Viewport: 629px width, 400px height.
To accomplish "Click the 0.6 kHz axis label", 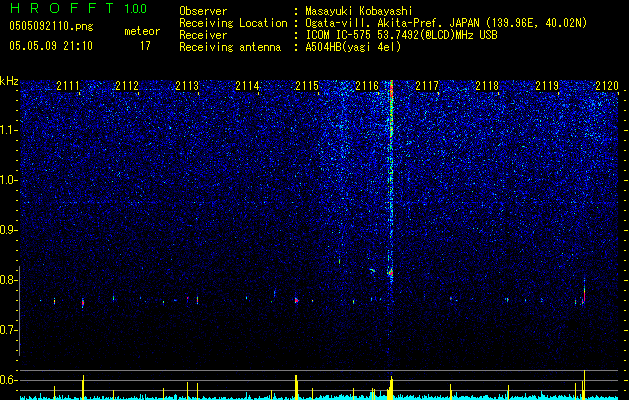I will point(8,380).
